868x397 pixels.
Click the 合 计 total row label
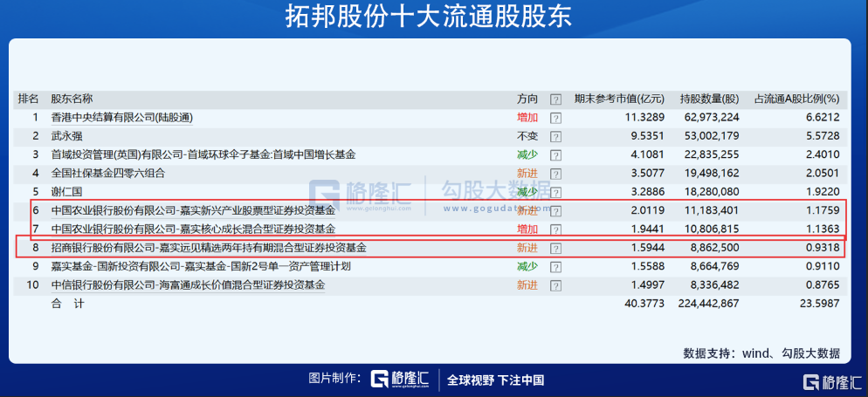[67, 304]
